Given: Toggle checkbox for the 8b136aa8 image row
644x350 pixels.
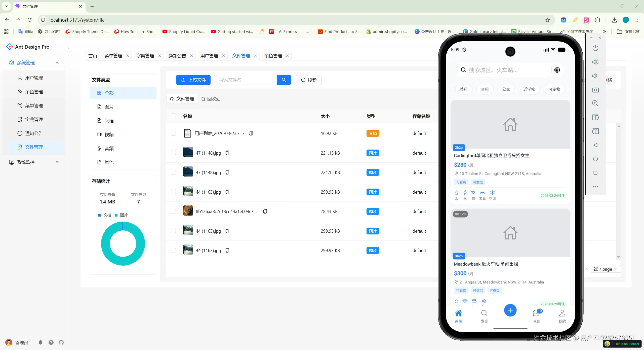Looking at the screenshot, I should (x=174, y=211).
